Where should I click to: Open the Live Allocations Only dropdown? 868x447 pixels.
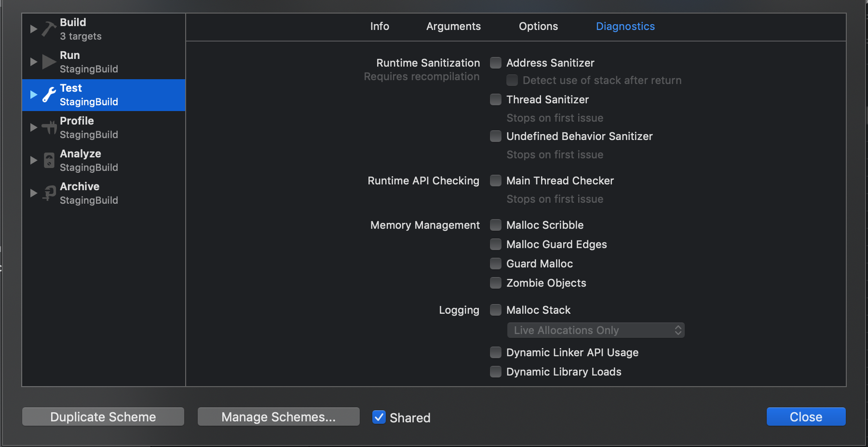coord(596,330)
